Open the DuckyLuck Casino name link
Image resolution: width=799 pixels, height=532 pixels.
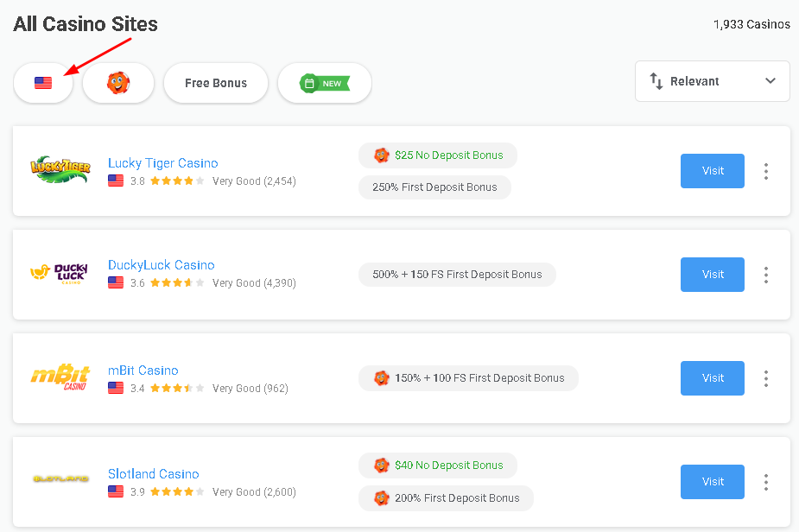(162, 265)
